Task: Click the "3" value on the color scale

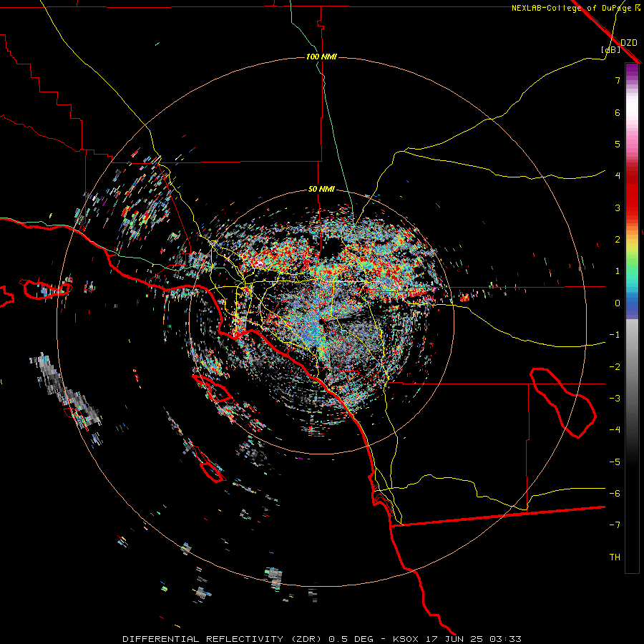Action: coord(618,208)
